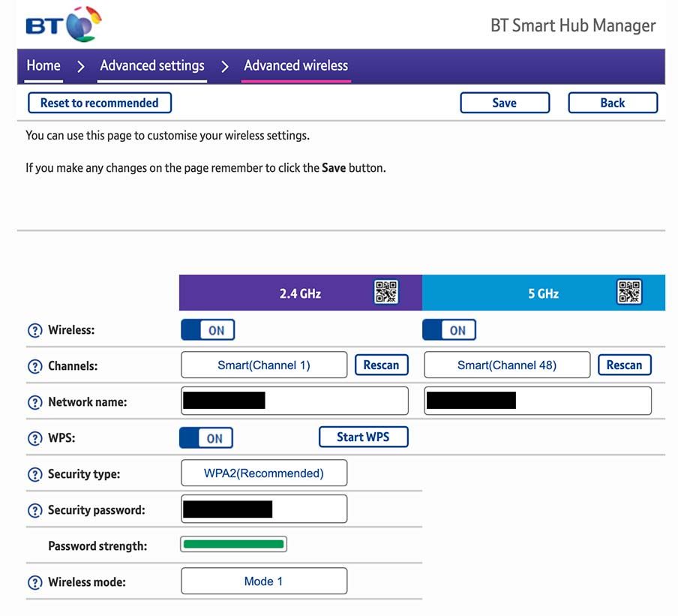The width and height of the screenshot is (678, 616).
Task: Open help icon beside Security type
Action: pos(34,475)
